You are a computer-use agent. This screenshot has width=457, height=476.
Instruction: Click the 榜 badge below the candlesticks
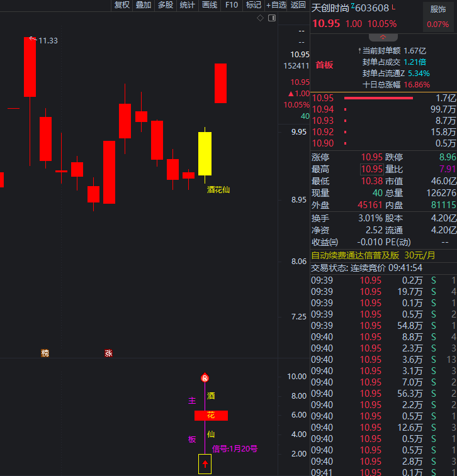tap(45, 353)
